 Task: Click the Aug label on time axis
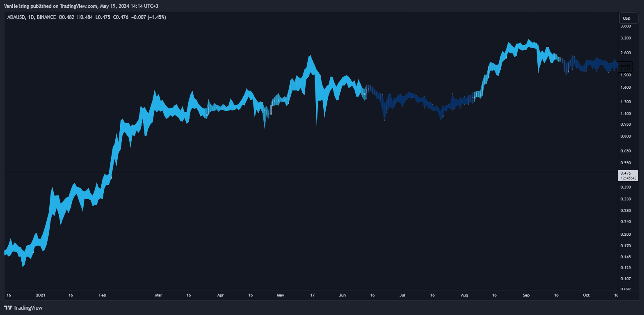tap(464, 295)
